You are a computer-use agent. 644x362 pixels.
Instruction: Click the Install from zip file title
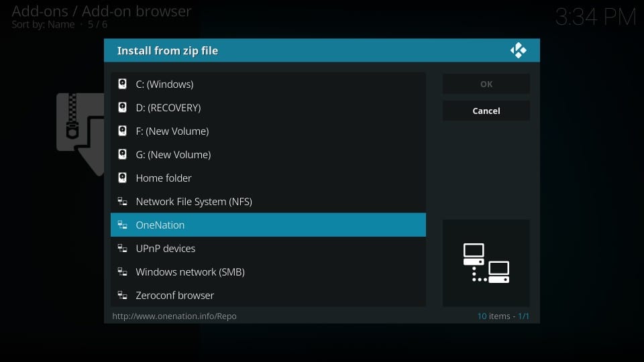coord(168,50)
